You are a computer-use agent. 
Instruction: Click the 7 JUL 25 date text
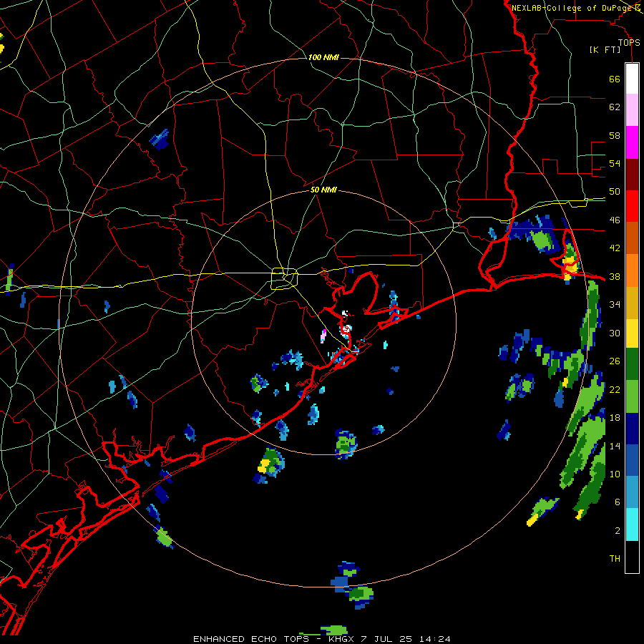pos(386,639)
